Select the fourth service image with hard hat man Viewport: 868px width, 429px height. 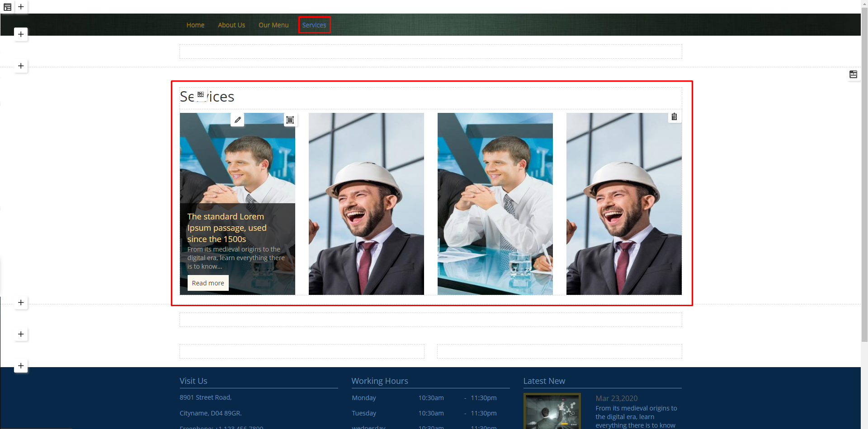click(624, 204)
